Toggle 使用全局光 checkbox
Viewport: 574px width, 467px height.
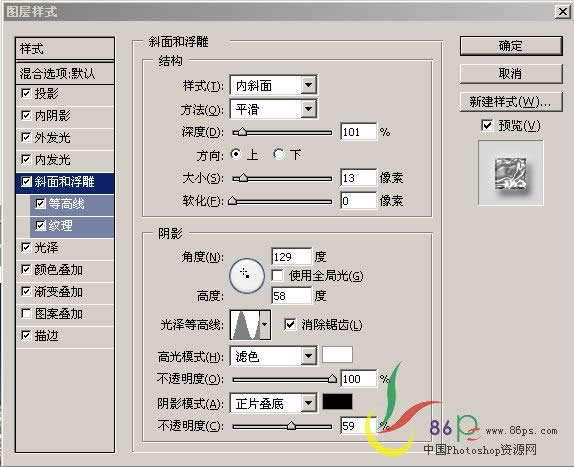click(277, 276)
